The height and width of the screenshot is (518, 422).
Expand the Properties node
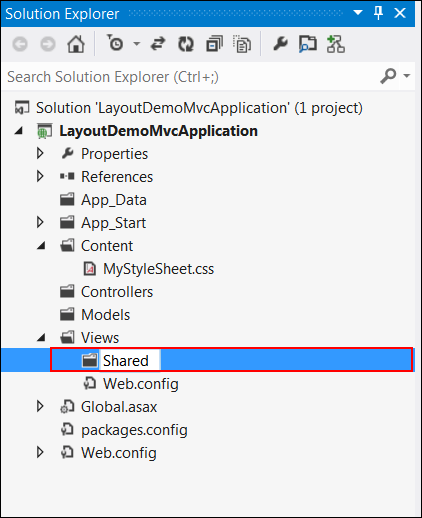click(x=40, y=153)
